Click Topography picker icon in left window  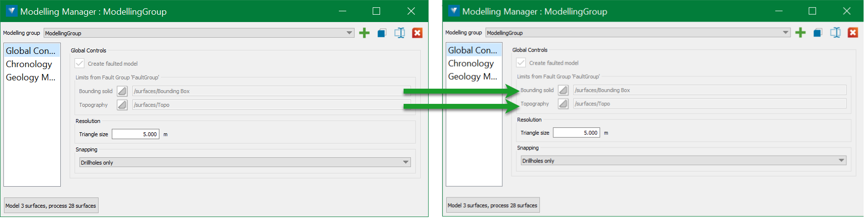[x=122, y=105]
